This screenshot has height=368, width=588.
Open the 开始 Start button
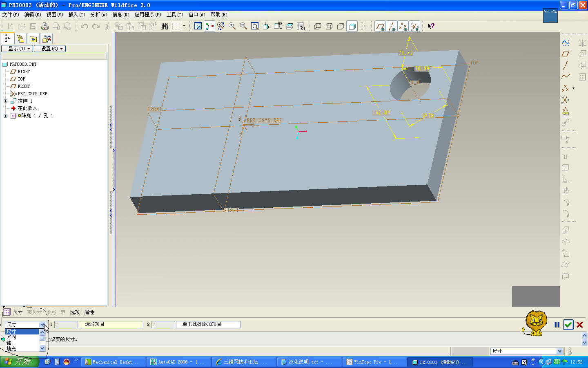[x=20, y=362]
